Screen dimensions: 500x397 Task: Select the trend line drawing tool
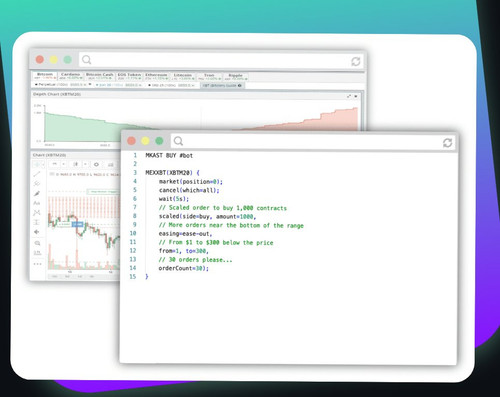37,174
